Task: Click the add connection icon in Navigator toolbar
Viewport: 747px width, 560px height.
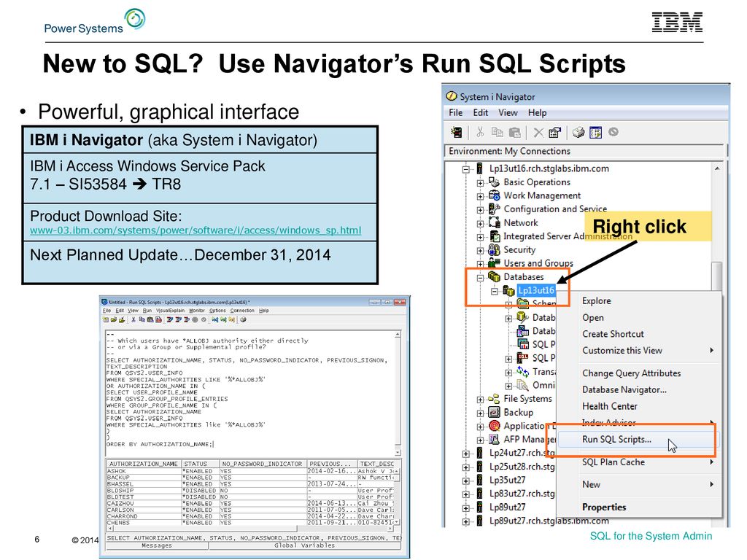Action: [457, 133]
